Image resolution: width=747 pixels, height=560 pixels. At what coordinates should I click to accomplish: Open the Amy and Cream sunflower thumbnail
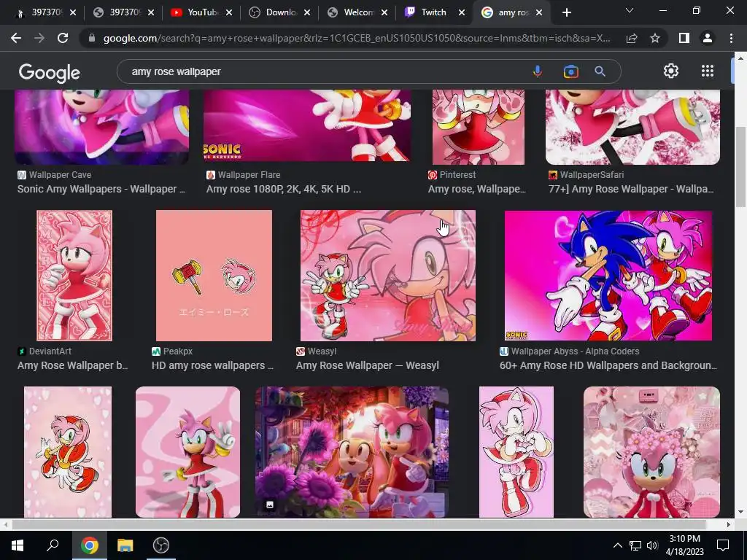(x=352, y=452)
